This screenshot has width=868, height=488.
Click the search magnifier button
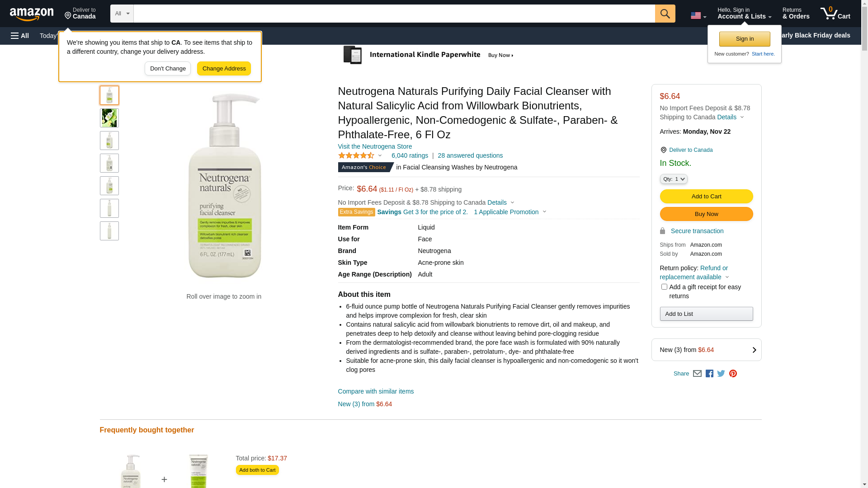665,14
